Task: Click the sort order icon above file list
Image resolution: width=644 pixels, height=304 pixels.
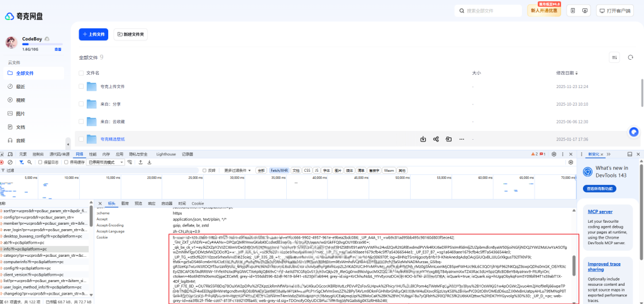Action: click(615, 57)
